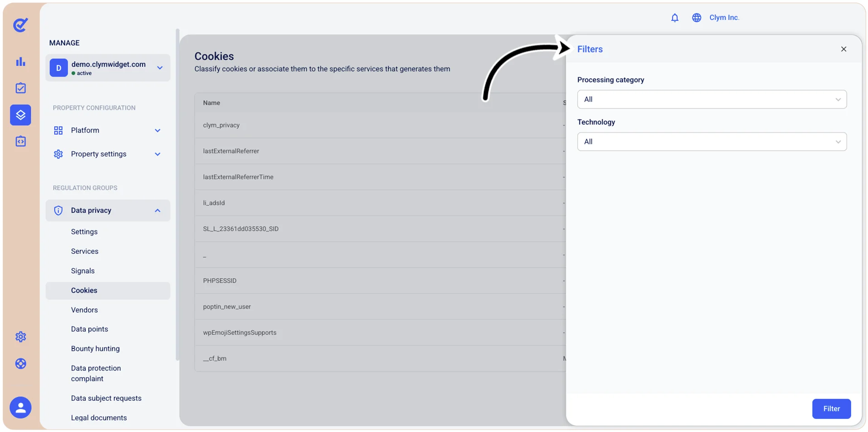Go to Settings under Data privacy

click(x=84, y=232)
